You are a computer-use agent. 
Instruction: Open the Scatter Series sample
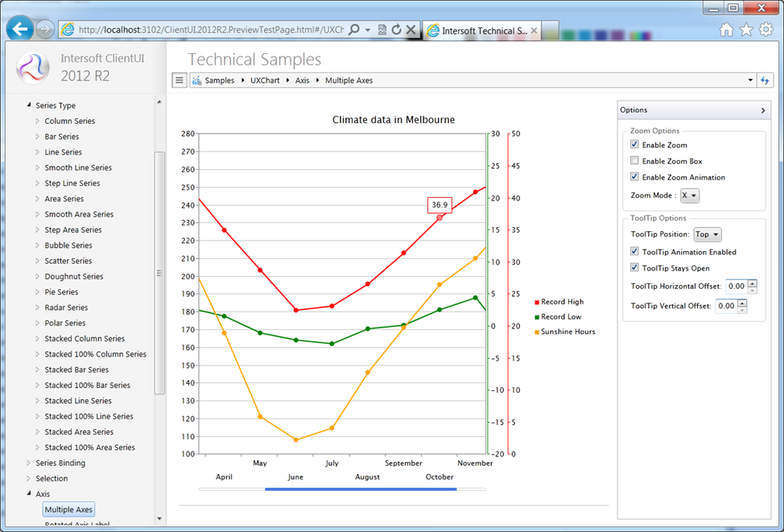[68, 261]
